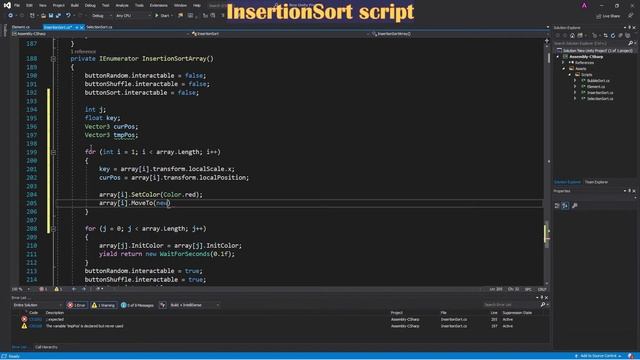This screenshot has width=640, height=360.
Task: Click the Solution Explorer refresh icon
Action: (613, 36)
